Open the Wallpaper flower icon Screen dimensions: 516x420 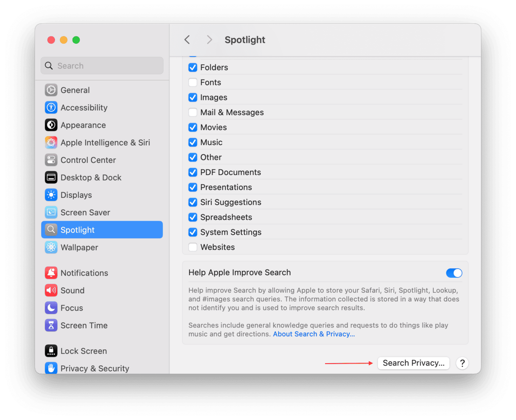click(x=51, y=247)
